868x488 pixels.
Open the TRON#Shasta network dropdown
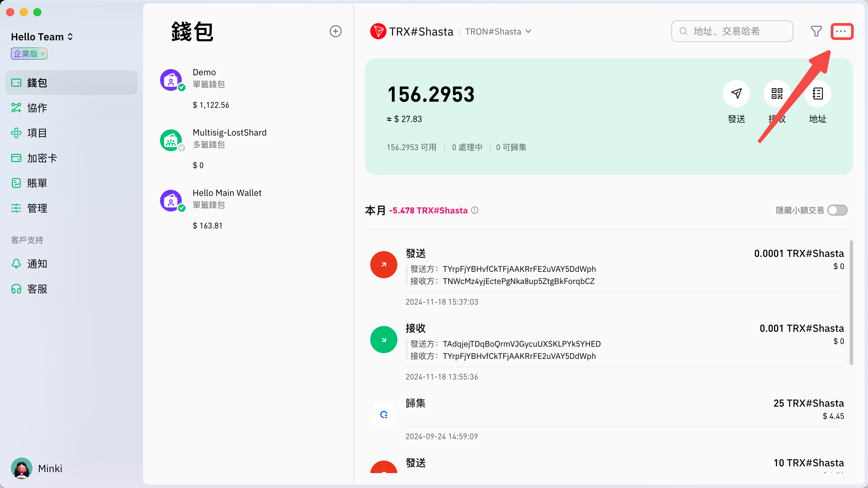click(x=498, y=32)
